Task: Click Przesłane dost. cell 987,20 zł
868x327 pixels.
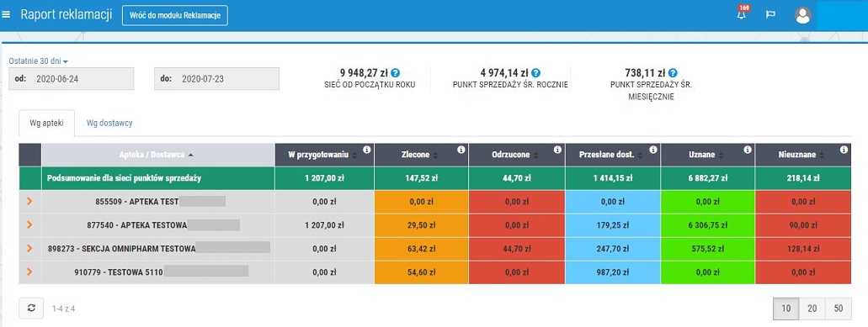Action: coord(613,272)
